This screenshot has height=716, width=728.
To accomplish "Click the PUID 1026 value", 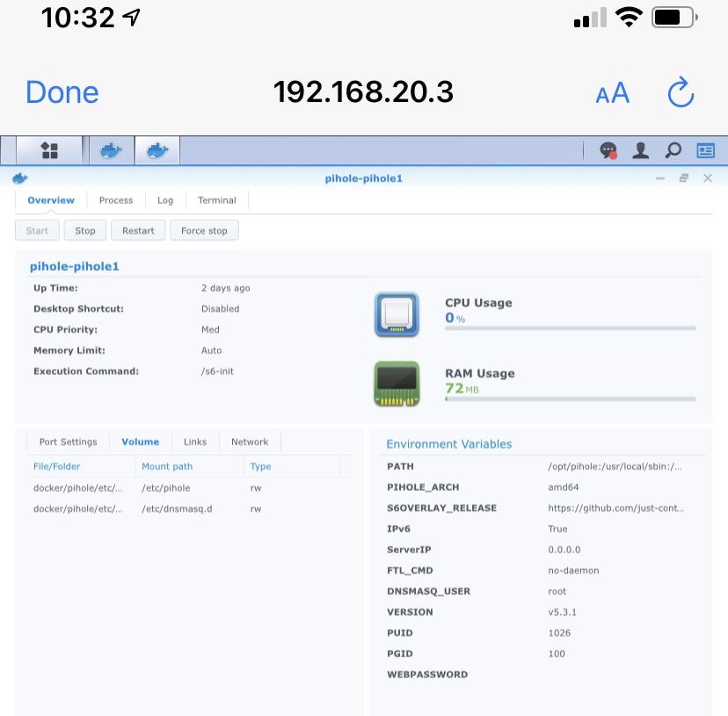I will (559, 632).
